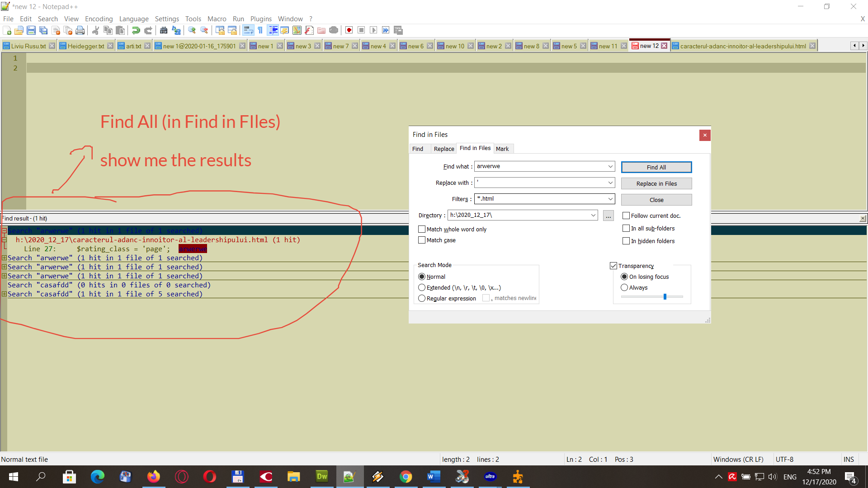Switch to Replace tab
This screenshot has height=488, width=868.
click(443, 148)
